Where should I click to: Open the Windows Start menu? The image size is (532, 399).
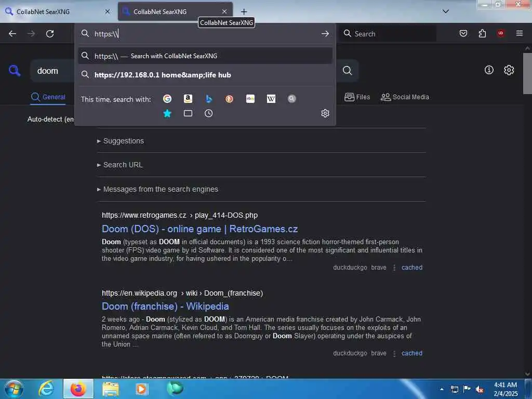(x=14, y=389)
